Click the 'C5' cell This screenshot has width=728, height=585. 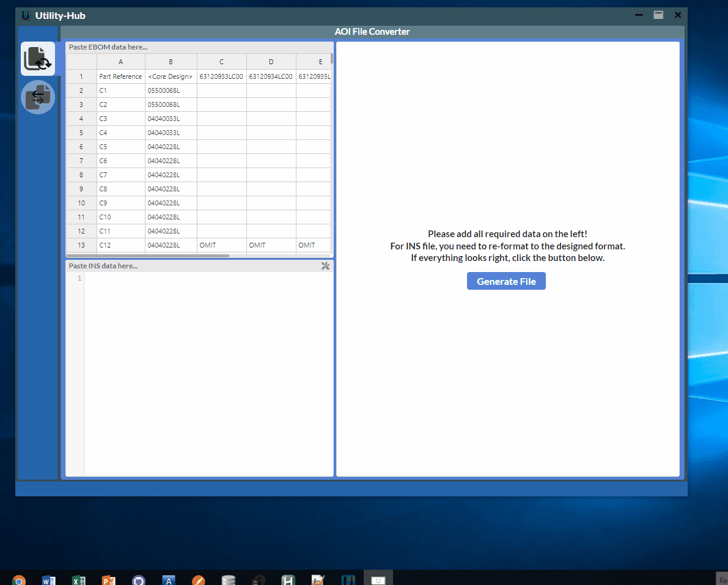[120, 147]
